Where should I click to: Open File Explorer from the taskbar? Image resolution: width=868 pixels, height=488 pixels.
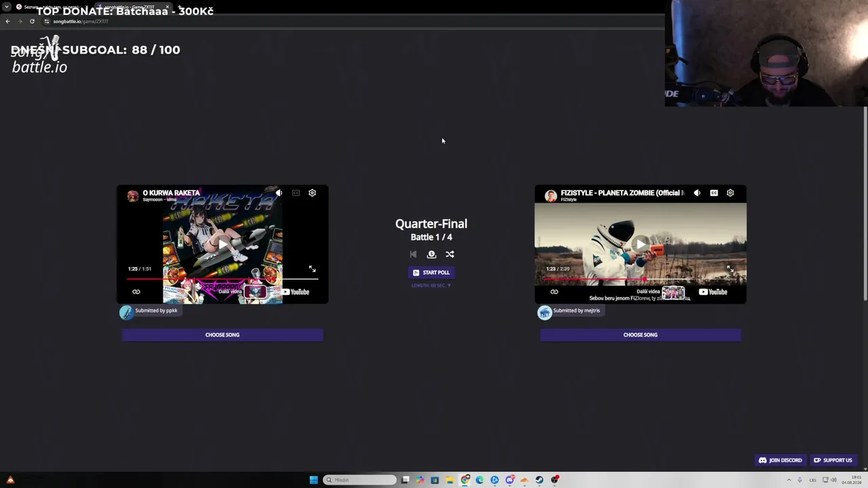pos(450,480)
